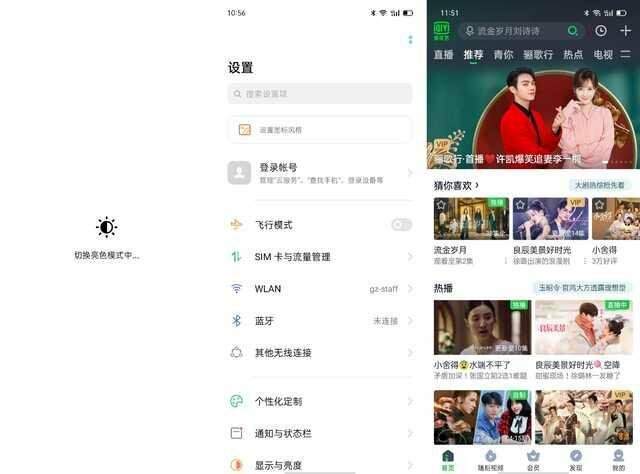
Task: Tap the green search magnifier icon
Action: click(x=573, y=31)
